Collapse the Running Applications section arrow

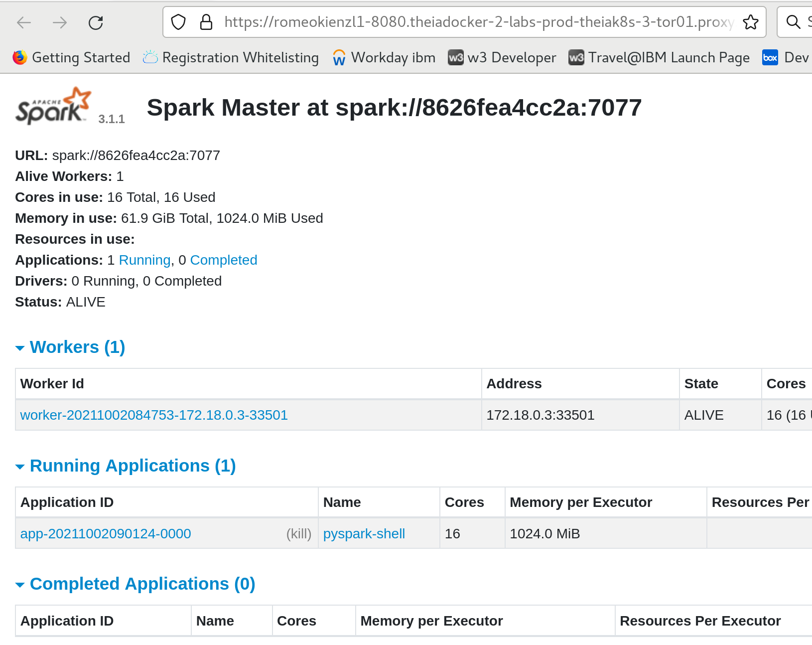pos(20,467)
